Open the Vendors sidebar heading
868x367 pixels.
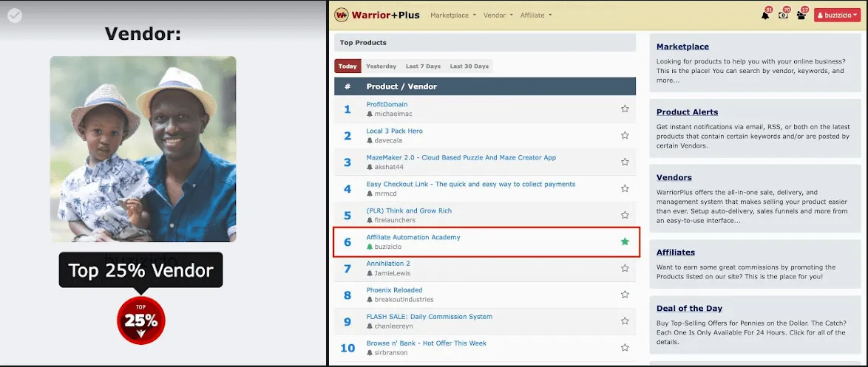674,177
